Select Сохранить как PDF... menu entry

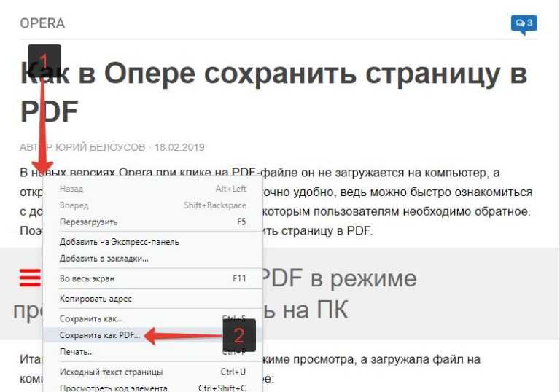(x=153, y=335)
